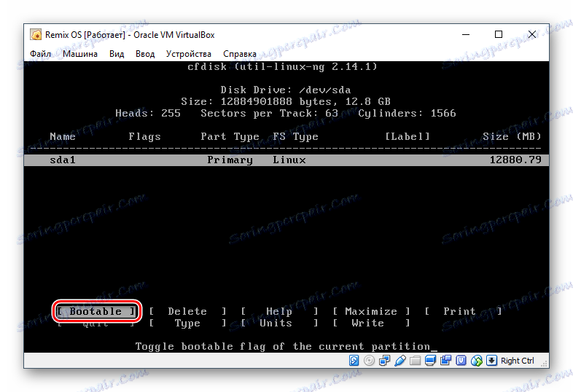This screenshot has height=392, width=573.
Task: Click the Primary partition type value
Action: [230, 160]
